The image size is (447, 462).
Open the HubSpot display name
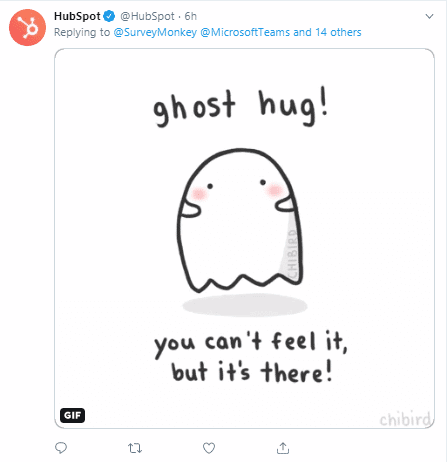77,16
